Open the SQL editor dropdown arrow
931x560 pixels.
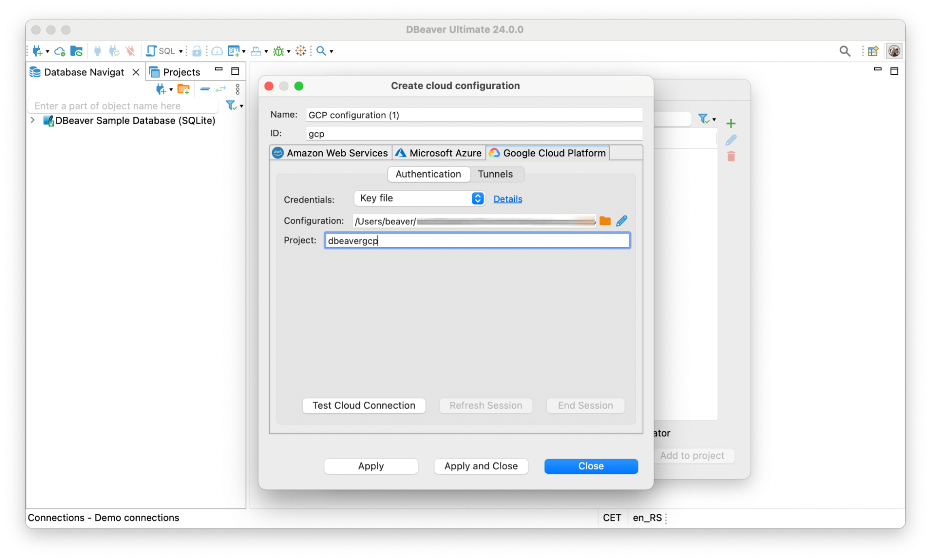tap(181, 51)
